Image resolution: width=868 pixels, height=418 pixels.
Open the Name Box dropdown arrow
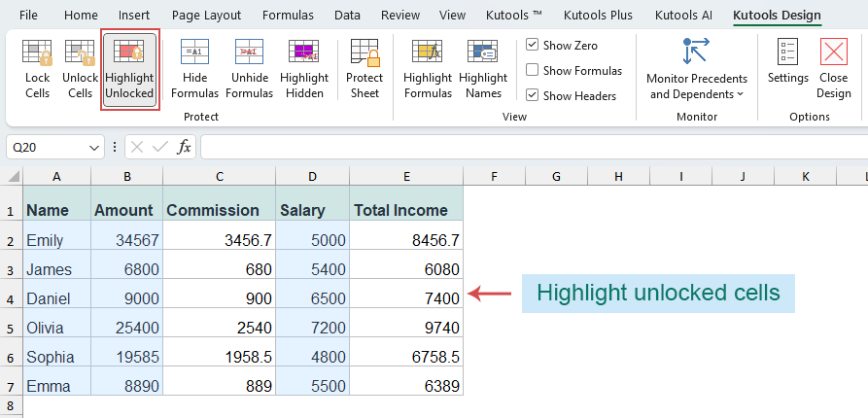click(x=94, y=147)
